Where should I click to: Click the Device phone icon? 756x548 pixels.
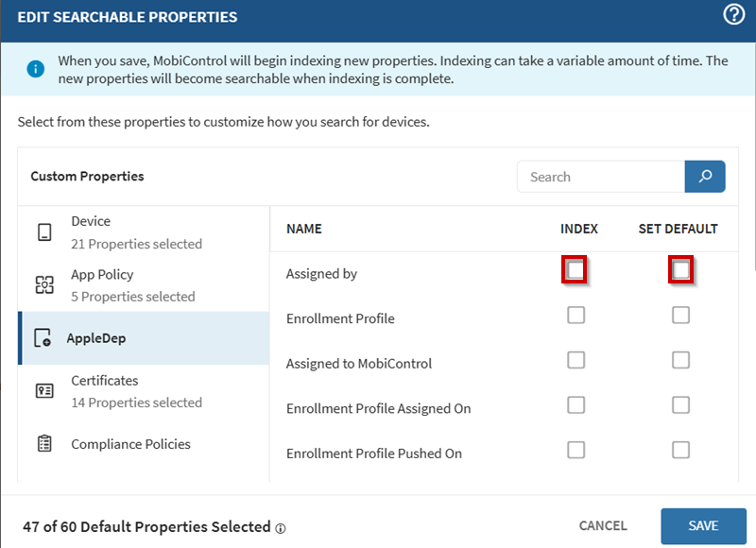(x=44, y=232)
